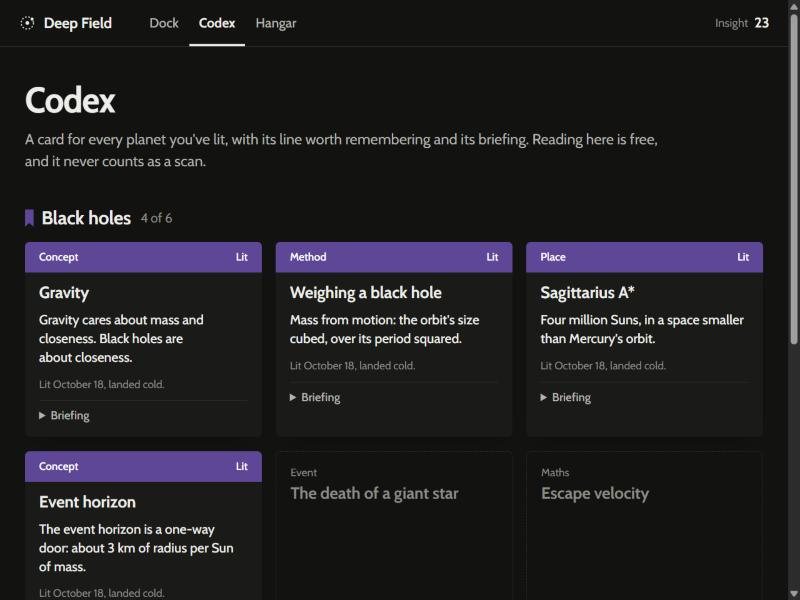Click the scrollbar down arrow
Image resolution: width=800 pixels, height=600 pixels.
point(794,594)
